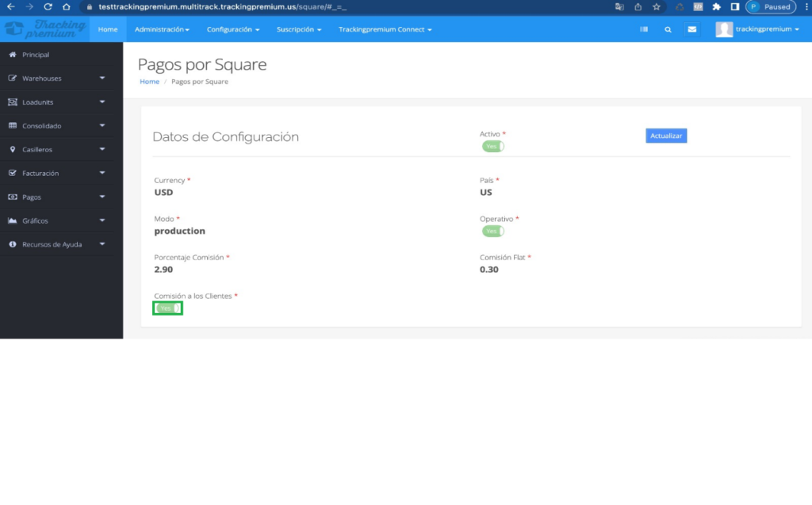Click the Consolidado table icon in sidebar

pos(13,126)
